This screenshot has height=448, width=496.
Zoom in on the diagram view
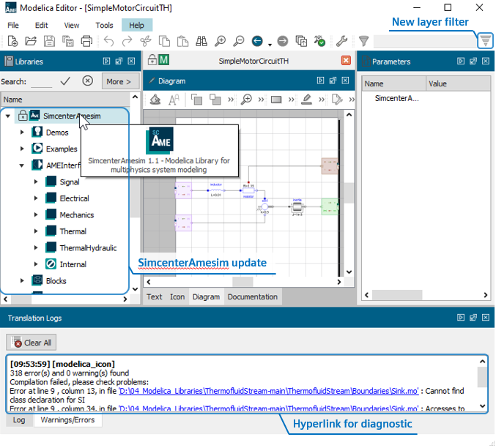(x=246, y=100)
